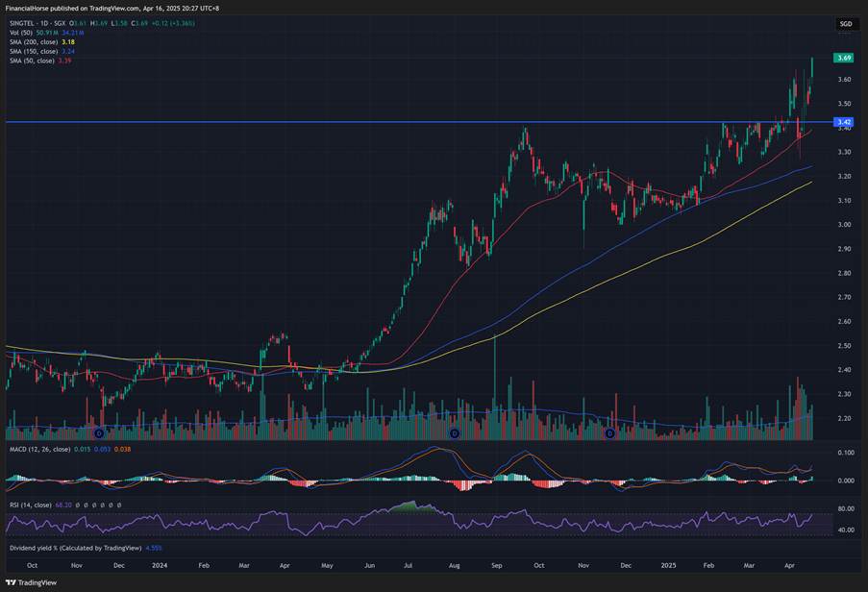
Task: Select the Vol (50) indicator legend
Action: pos(21,33)
